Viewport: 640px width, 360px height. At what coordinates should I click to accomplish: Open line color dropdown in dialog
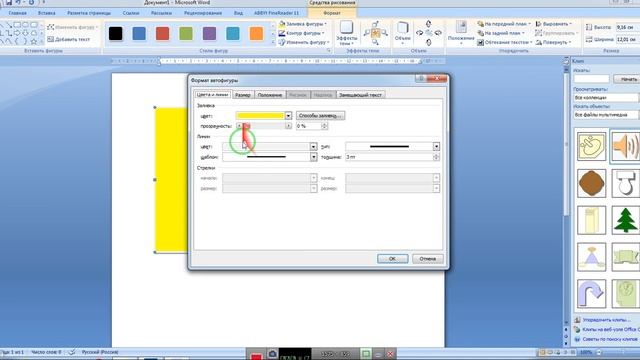pyautogui.click(x=313, y=147)
